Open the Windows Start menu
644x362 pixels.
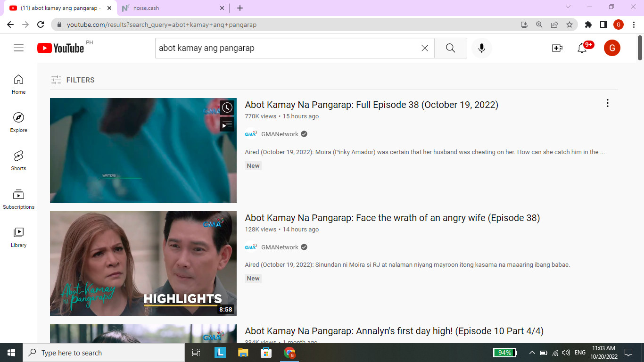click(11, 353)
